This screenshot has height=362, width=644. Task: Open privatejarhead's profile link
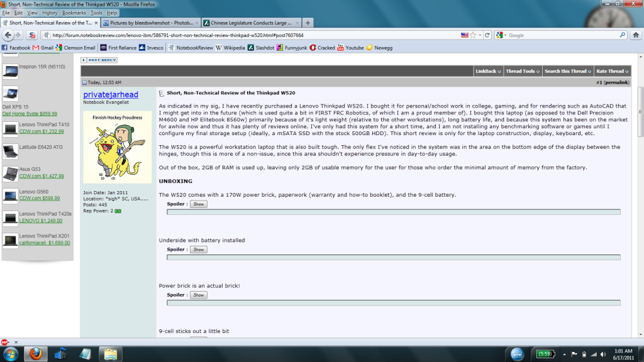tap(111, 94)
